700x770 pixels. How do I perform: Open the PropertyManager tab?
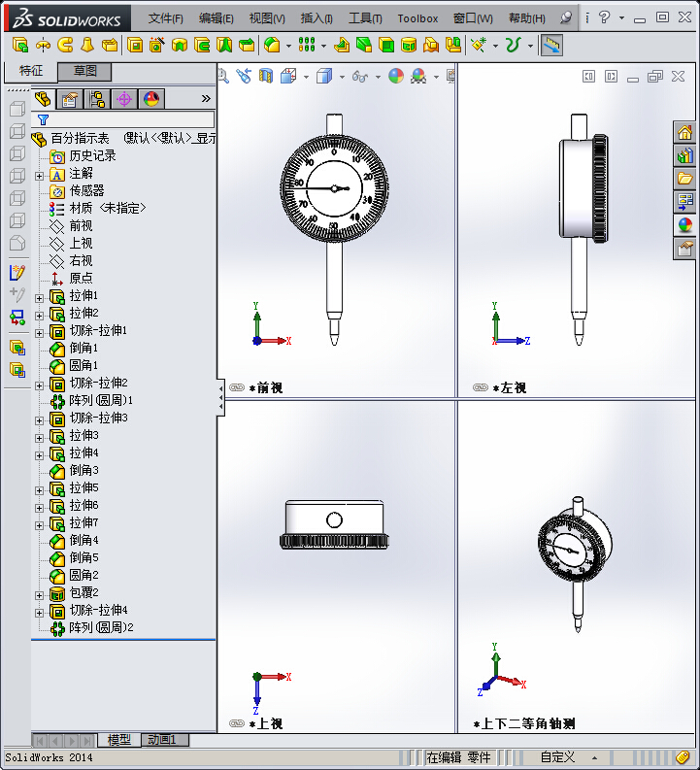coord(70,99)
